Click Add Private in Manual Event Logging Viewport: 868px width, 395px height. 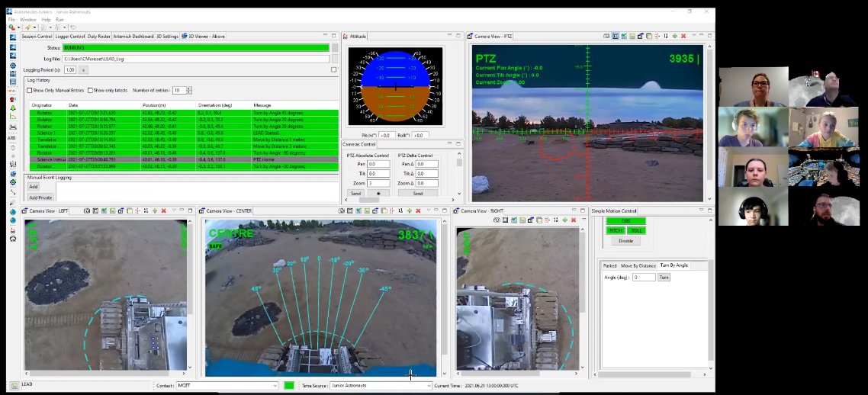pyautogui.click(x=40, y=197)
